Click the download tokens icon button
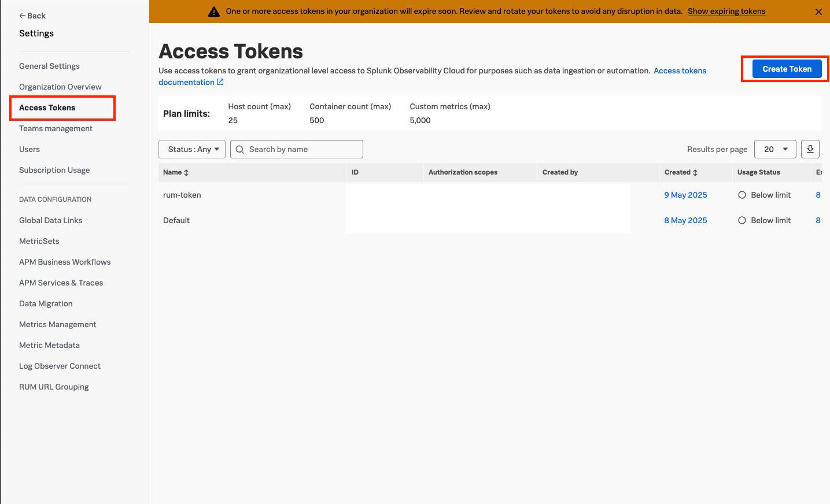 point(810,149)
